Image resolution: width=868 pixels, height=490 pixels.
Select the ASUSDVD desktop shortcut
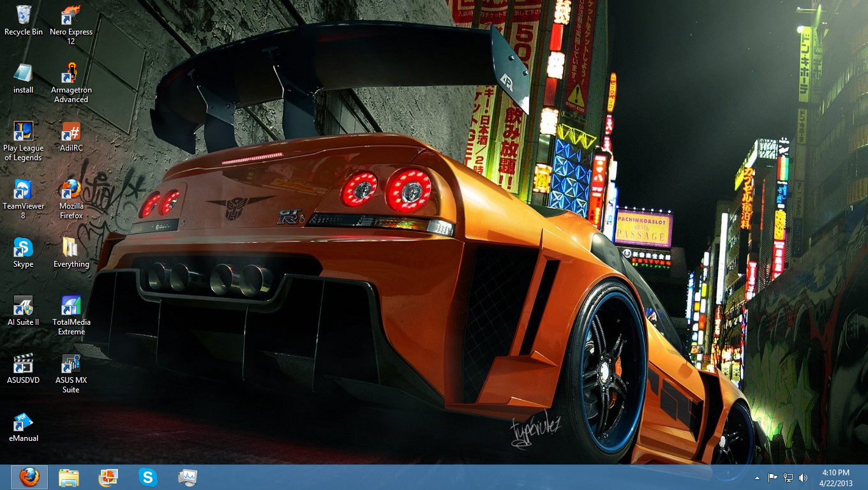pos(24,364)
